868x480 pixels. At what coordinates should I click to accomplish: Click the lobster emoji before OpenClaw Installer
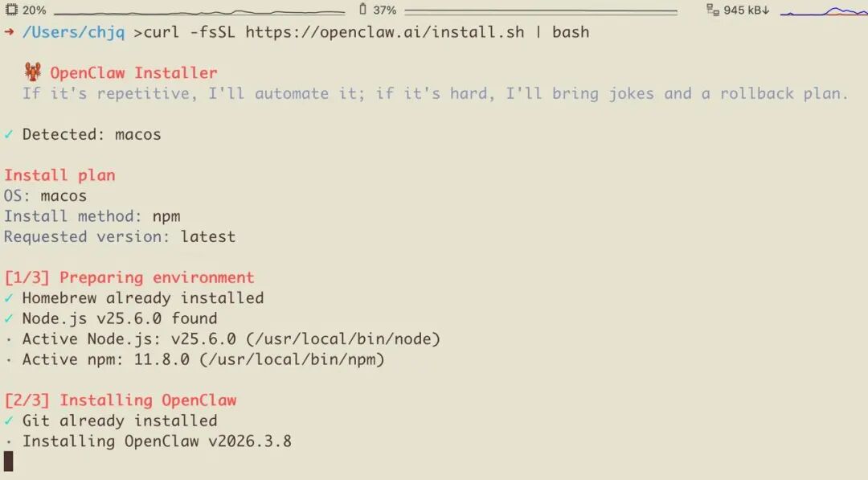pos(33,73)
